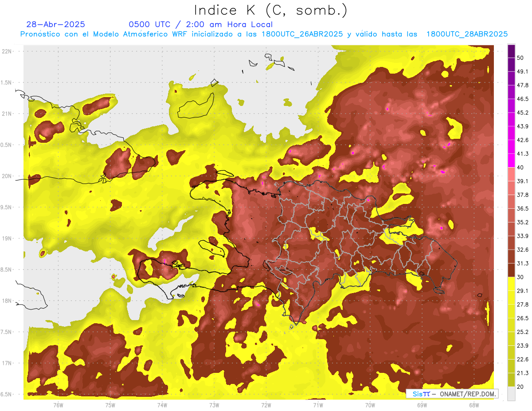Click the '43.9' color scale value
Image resolution: width=532 pixels, height=411 pixels.
tap(523, 126)
